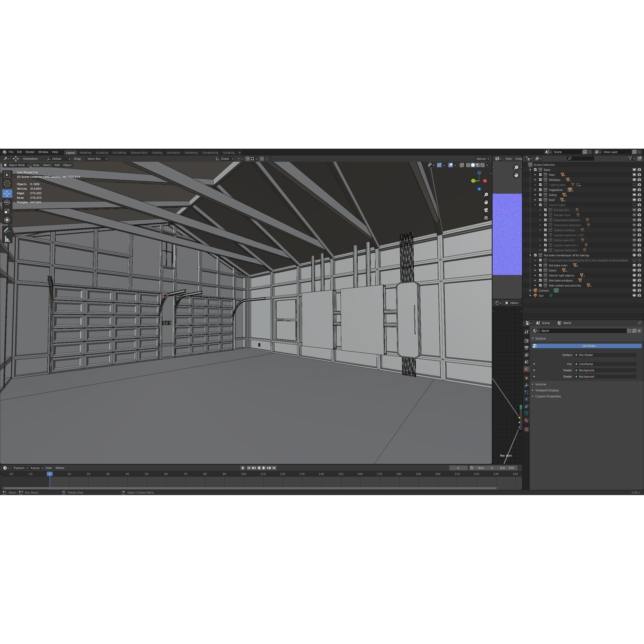
Task: Click the Use Nodes button
Action: tap(588, 346)
